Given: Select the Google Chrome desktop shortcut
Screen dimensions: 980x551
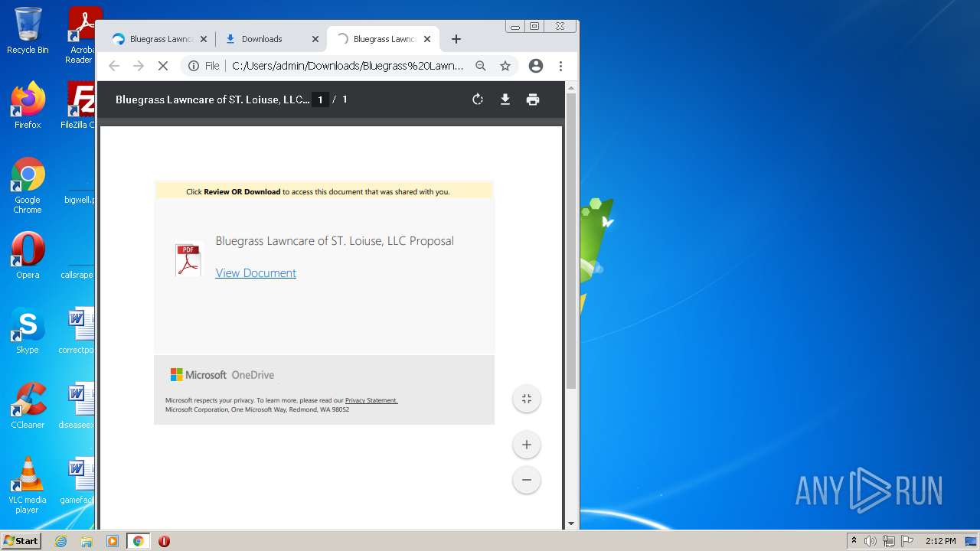Looking at the screenshot, I should [28, 186].
